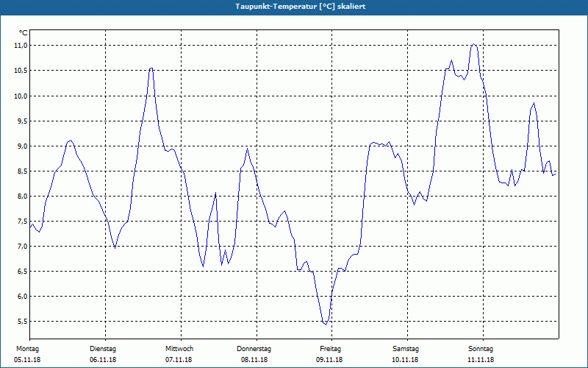
Task: Click the 6,0 y-axis value
Action: click(x=23, y=297)
